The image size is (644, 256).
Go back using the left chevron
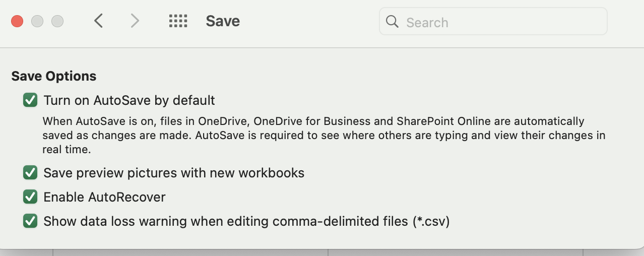click(99, 21)
